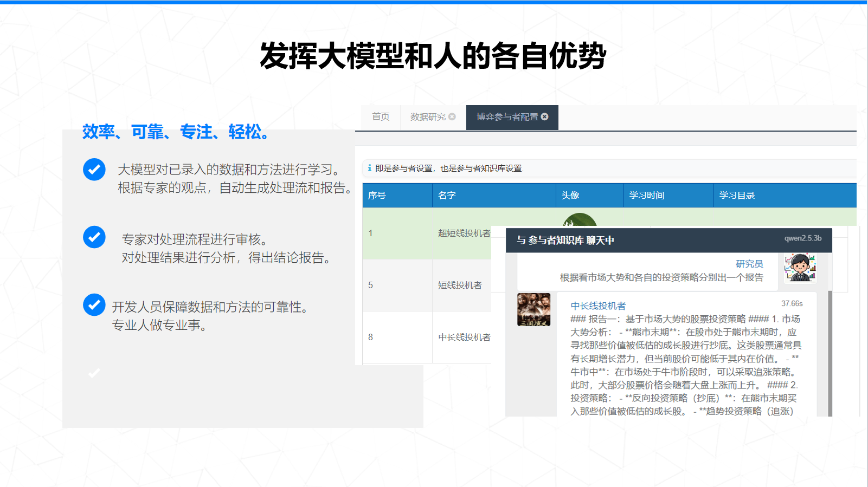Click the check icon beside 大模型对已录入的数据
This screenshot has height=487, width=868.
[94, 170]
